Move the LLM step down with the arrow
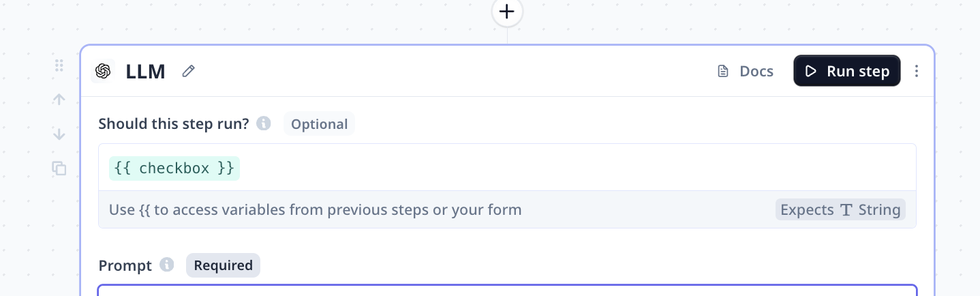This screenshot has height=296, width=980. (x=59, y=134)
